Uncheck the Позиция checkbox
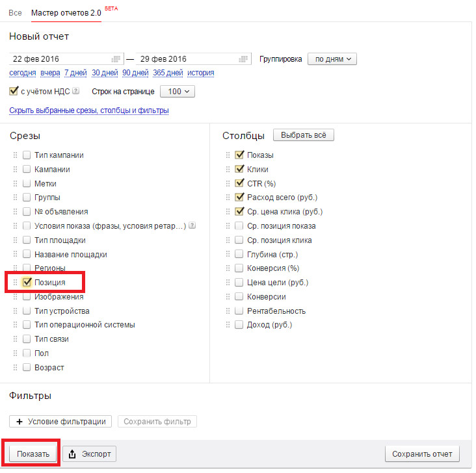This screenshot has width=476, height=473. coord(27,282)
